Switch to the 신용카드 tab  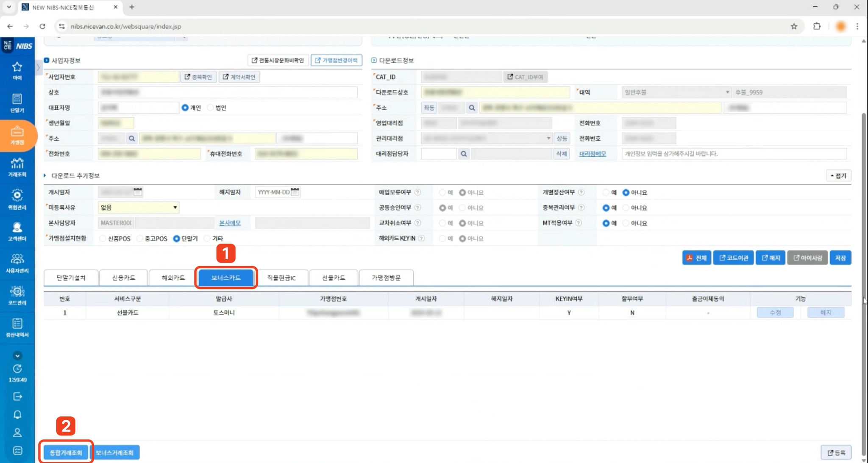[x=123, y=278]
